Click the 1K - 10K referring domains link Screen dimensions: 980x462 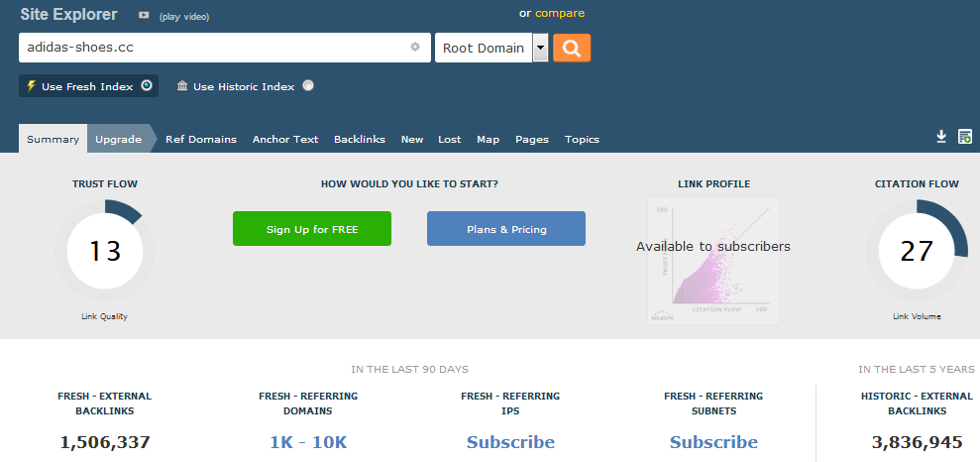click(x=308, y=442)
